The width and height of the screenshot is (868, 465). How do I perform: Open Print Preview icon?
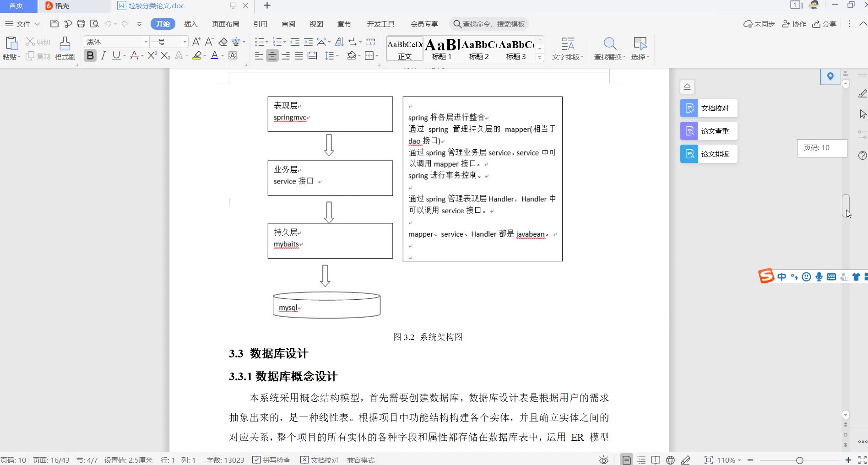click(94, 24)
